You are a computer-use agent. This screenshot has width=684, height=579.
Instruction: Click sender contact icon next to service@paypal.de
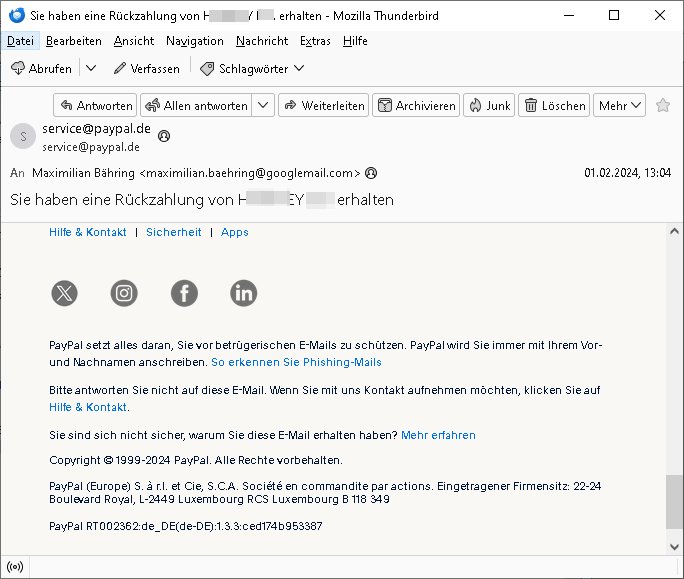(164, 136)
